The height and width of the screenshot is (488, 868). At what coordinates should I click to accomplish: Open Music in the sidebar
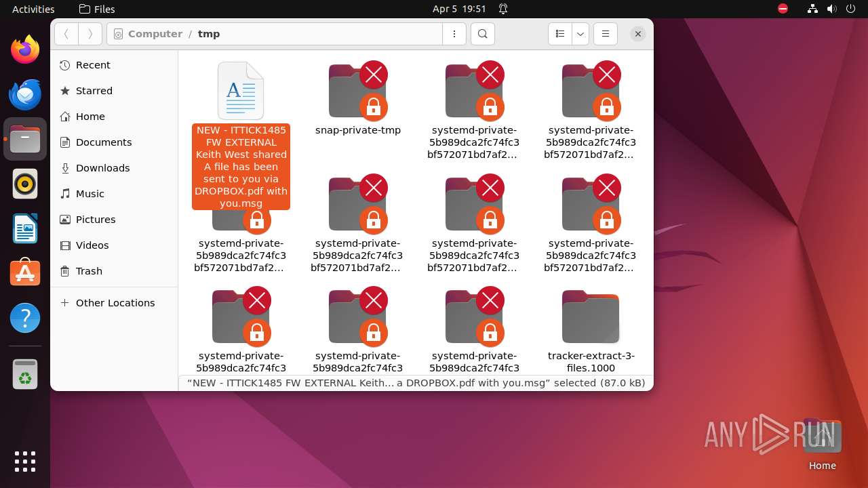point(114,194)
